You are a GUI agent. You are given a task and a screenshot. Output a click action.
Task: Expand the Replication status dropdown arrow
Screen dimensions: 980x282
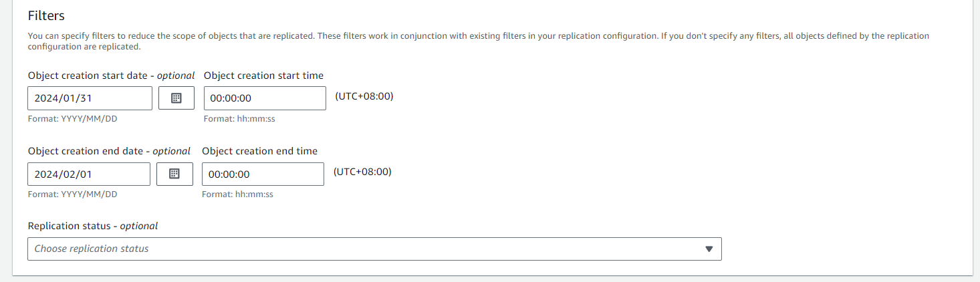(709, 249)
